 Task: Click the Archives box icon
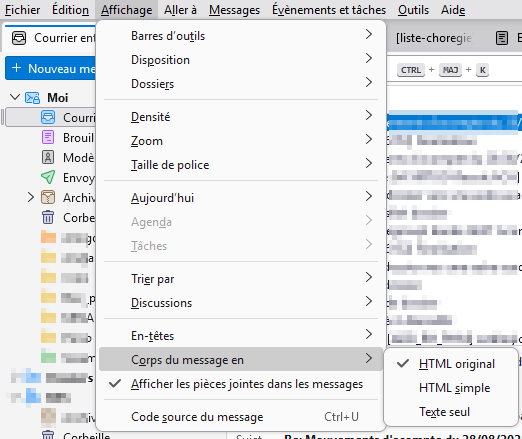coord(48,197)
